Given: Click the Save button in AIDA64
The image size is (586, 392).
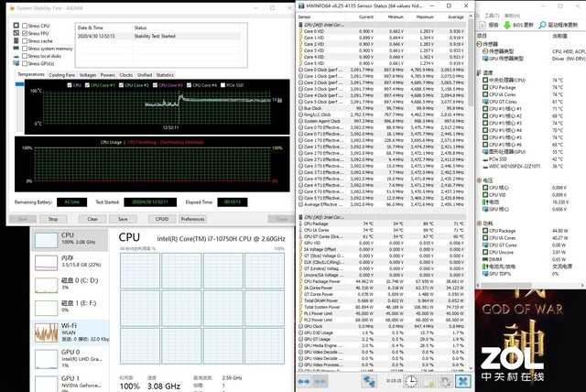Looking at the screenshot, I should (123, 219).
